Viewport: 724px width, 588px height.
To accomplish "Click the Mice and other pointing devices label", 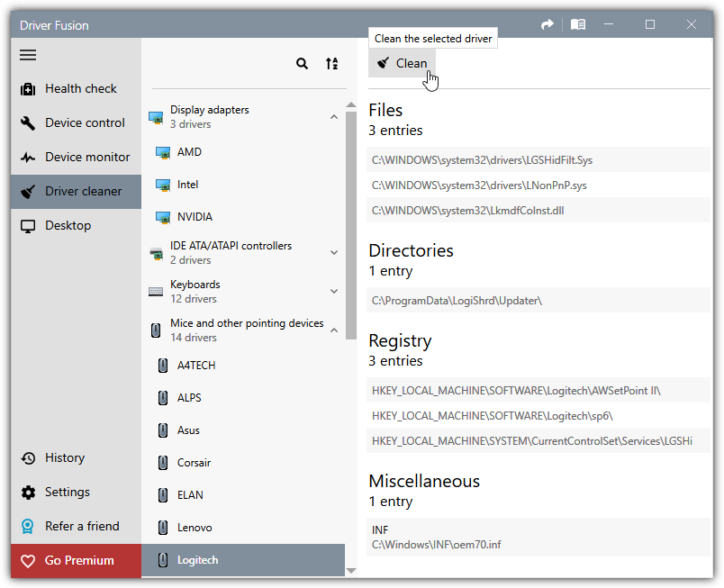I will (x=247, y=323).
